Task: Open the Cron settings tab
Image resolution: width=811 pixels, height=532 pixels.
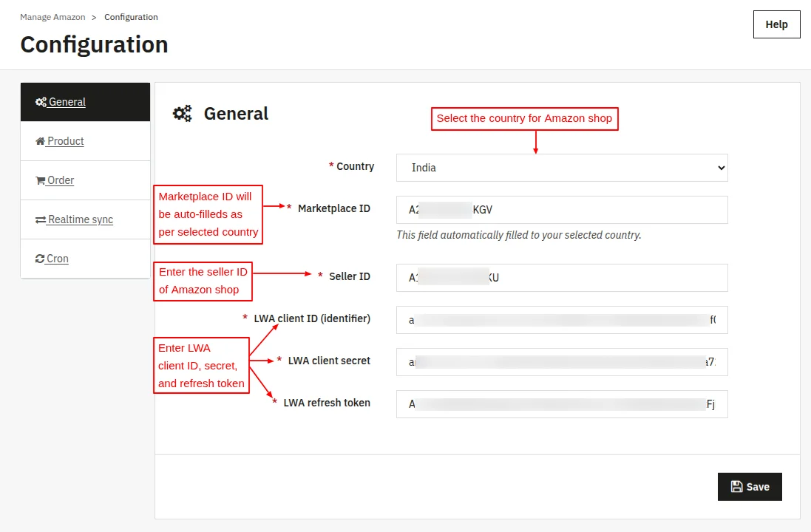Action: [55, 258]
